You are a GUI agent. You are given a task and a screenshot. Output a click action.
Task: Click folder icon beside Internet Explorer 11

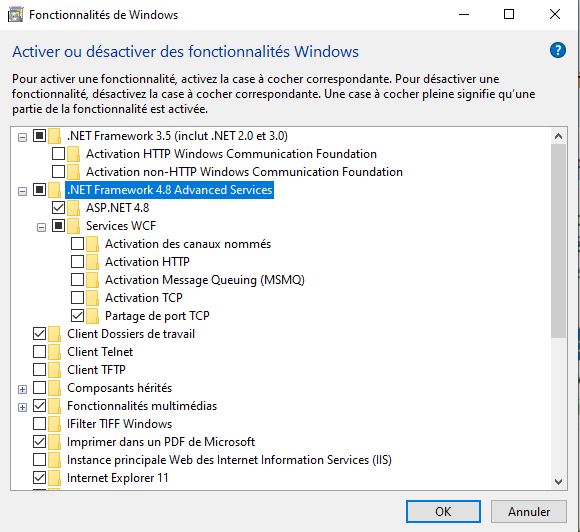[x=54, y=478]
